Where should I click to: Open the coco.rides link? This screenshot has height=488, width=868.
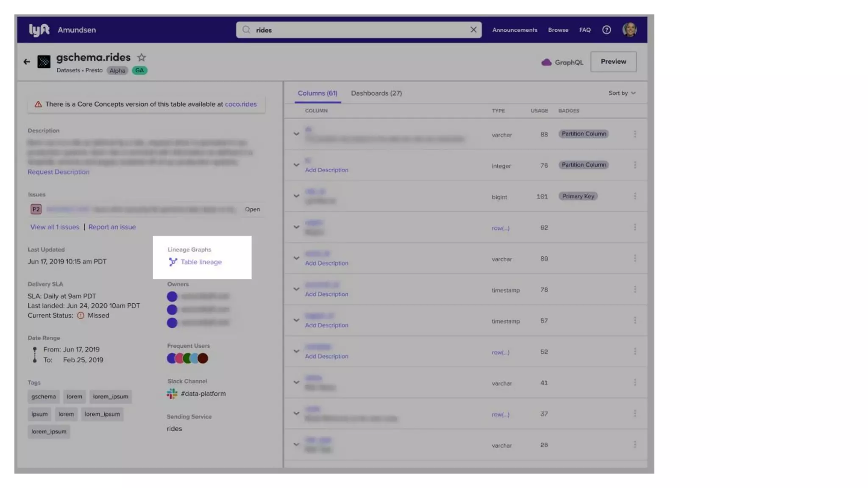click(240, 104)
